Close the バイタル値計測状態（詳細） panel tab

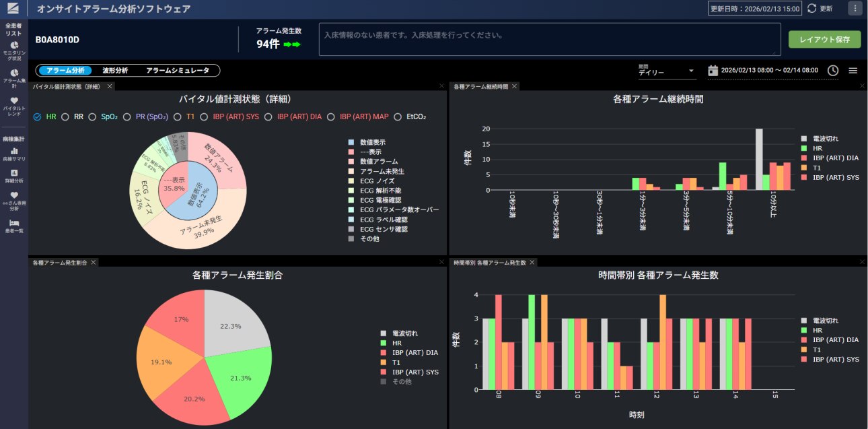pos(109,86)
